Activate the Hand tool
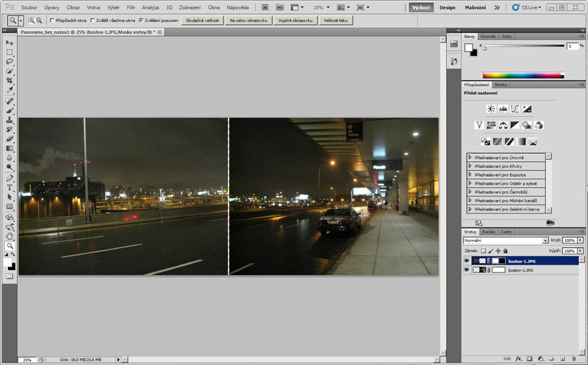The height and width of the screenshot is (365, 588). click(x=10, y=236)
